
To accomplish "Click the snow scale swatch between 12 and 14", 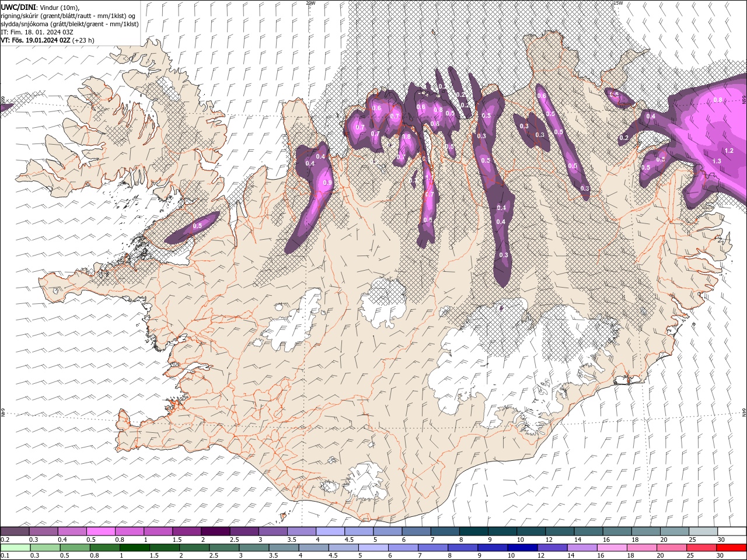I will pyautogui.click(x=560, y=531).
